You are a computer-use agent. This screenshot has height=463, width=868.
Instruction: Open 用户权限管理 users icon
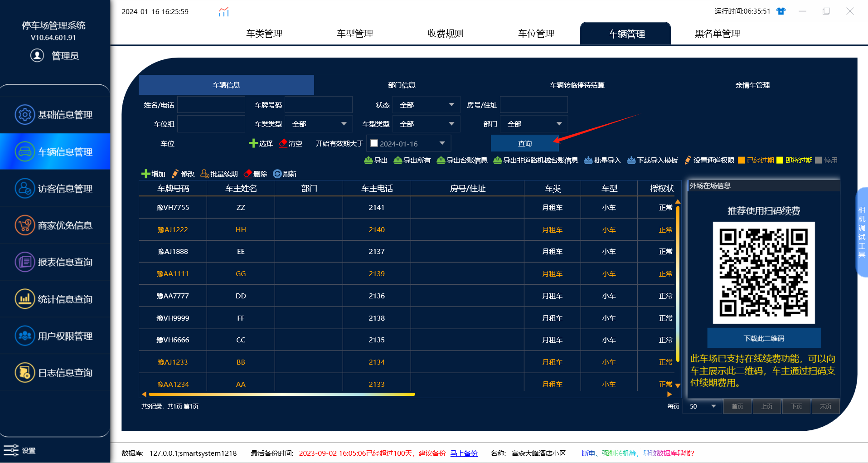(x=25, y=336)
